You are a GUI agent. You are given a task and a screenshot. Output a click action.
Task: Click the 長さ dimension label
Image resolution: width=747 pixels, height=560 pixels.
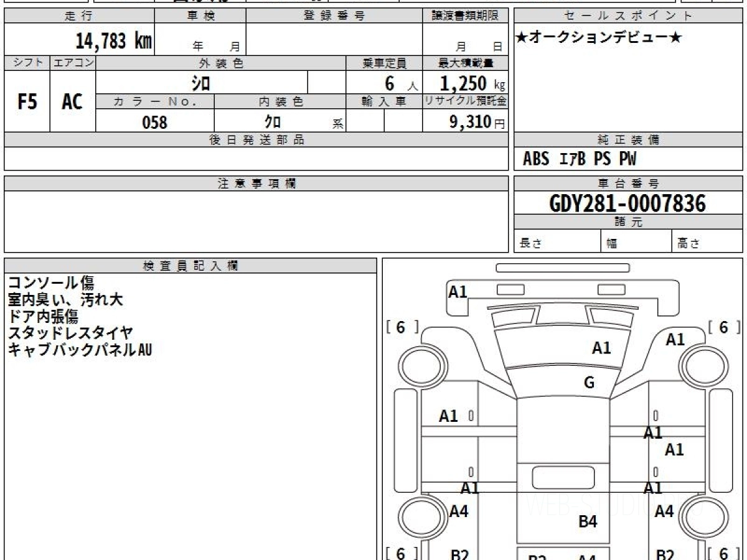pyautogui.click(x=531, y=244)
